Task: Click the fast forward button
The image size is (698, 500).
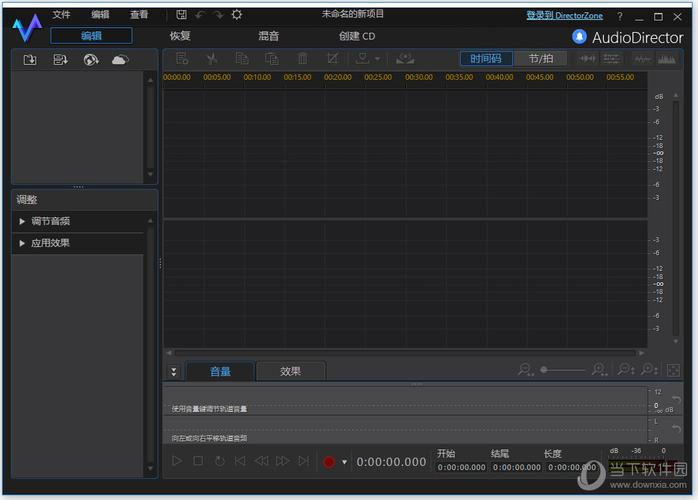Action: [x=283, y=461]
